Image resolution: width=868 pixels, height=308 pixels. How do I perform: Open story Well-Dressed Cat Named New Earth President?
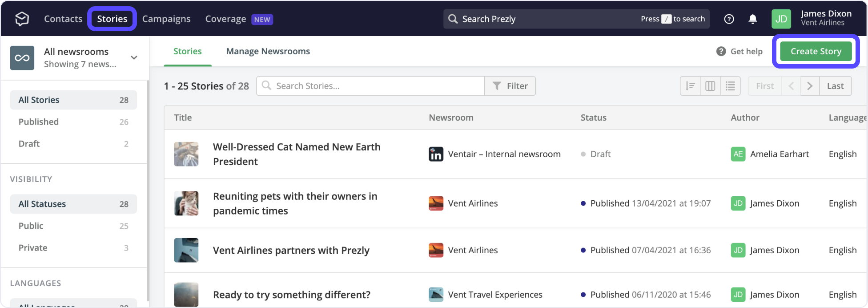click(x=297, y=154)
